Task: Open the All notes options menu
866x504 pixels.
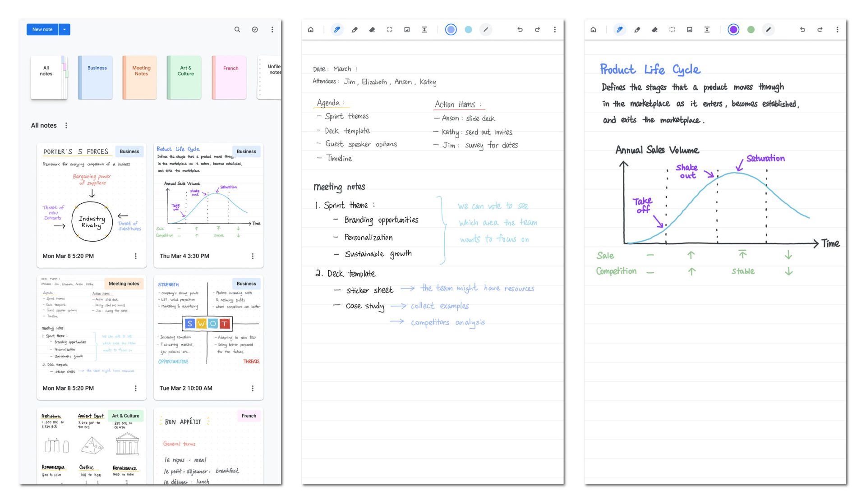Action: [66, 125]
